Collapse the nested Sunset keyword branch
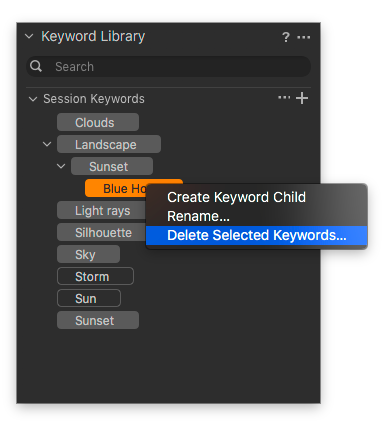 pos(61,166)
